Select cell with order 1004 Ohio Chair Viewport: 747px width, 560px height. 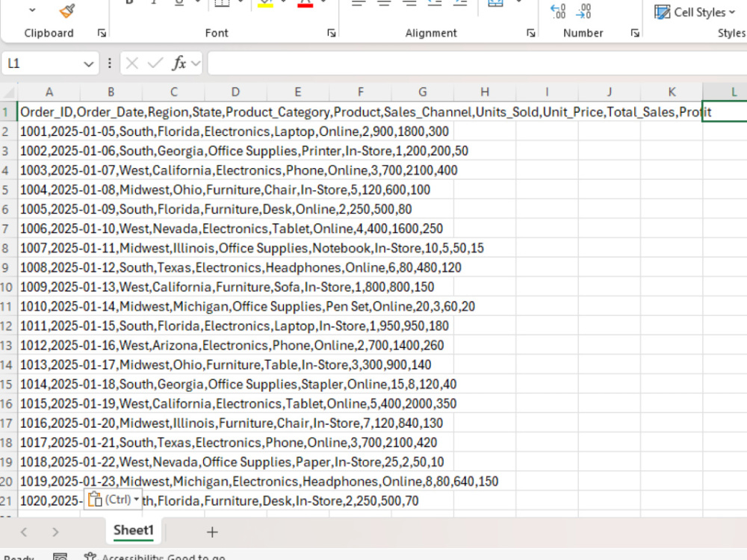(49, 190)
